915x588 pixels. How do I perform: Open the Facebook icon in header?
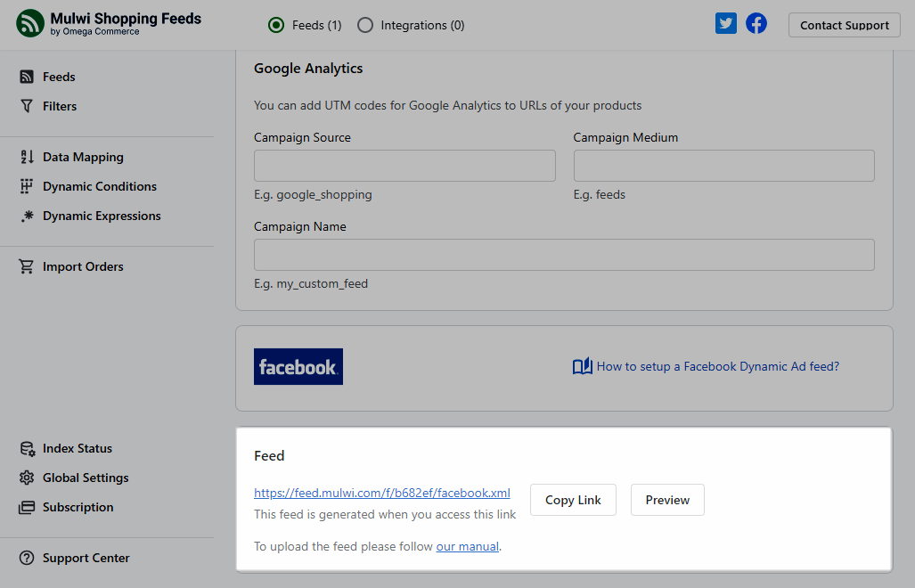pos(756,24)
